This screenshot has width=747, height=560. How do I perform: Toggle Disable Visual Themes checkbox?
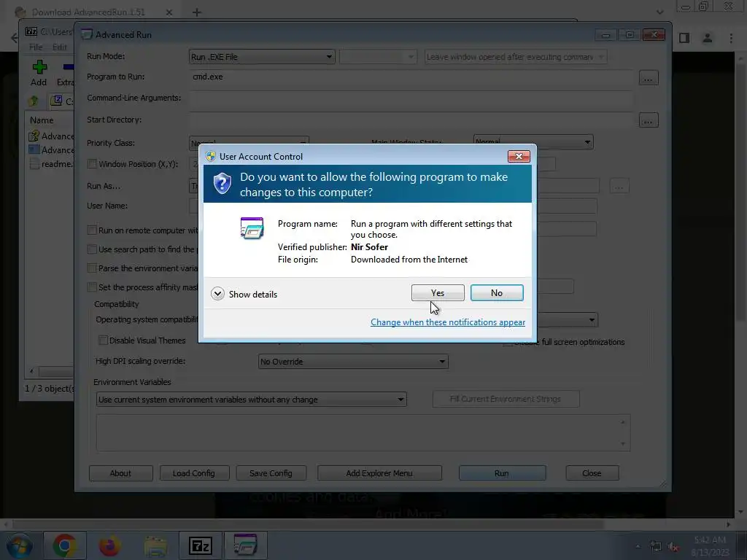[x=103, y=341]
